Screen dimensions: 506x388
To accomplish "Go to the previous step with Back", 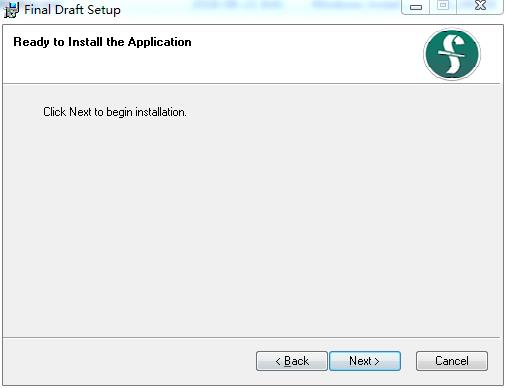I will [292, 361].
